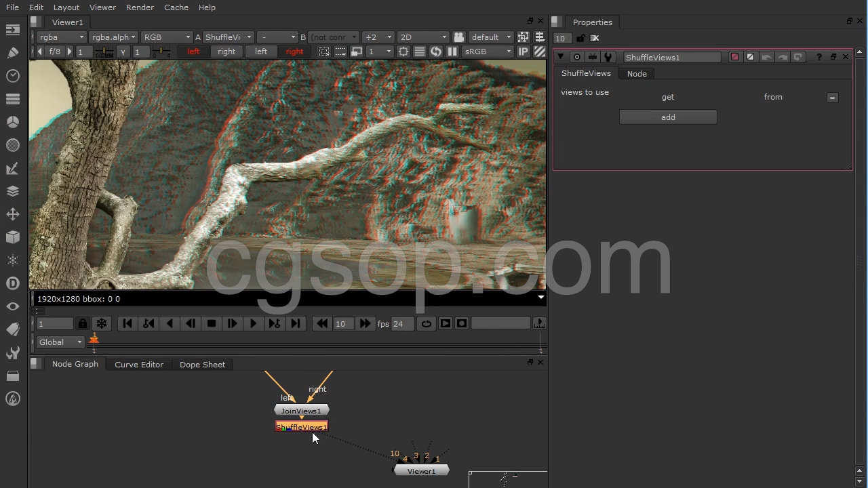Click the undo arrow in ShuffleViews1 panel
The width and height of the screenshot is (868, 488).
(x=766, y=57)
